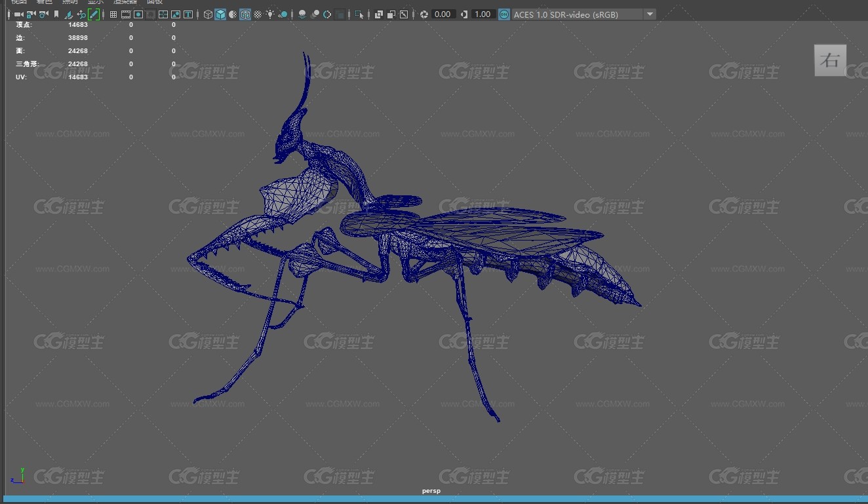Toggle the X-Ray display icon
The width and height of the screenshot is (868, 504).
pyautogui.click(x=379, y=14)
